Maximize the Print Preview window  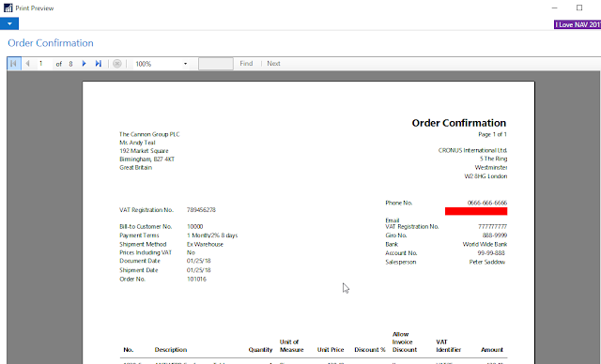click(579, 8)
